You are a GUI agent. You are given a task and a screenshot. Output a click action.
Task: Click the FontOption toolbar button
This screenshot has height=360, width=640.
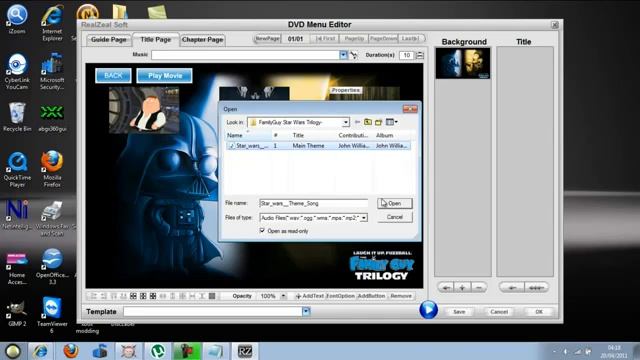pyautogui.click(x=340, y=296)
